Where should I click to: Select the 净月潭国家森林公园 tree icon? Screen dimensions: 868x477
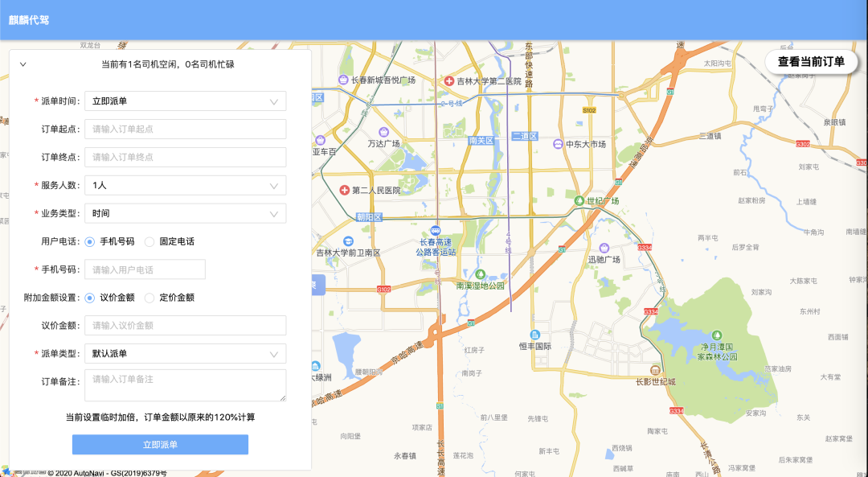717,335
